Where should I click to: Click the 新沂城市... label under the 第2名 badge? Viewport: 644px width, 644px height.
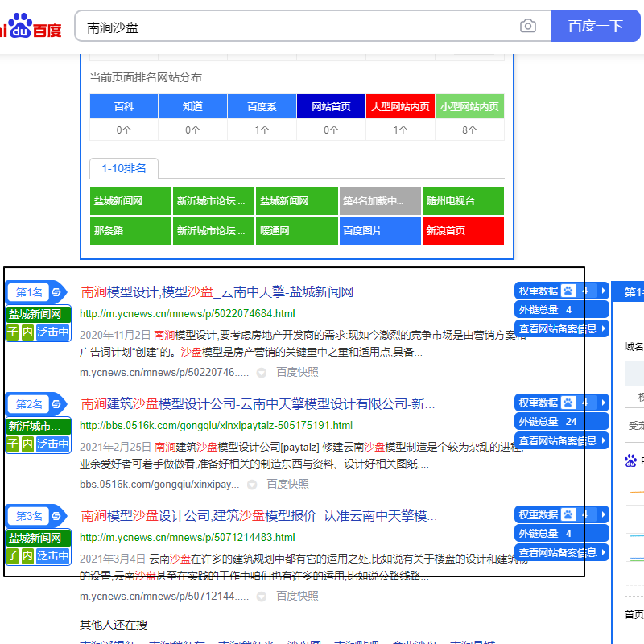click(38, 426)
